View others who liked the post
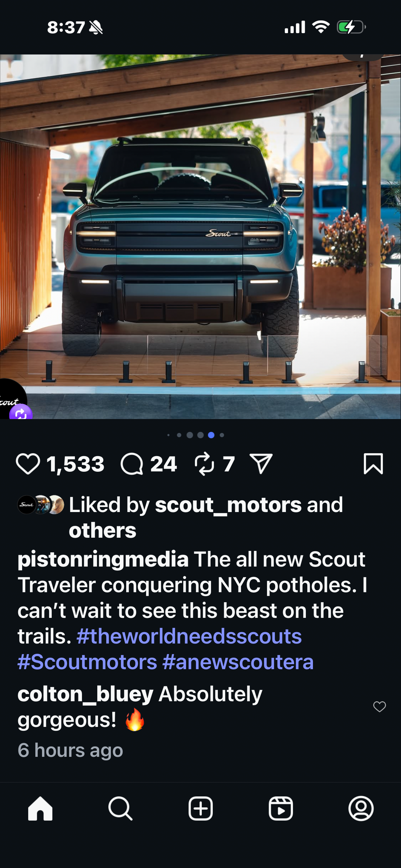The image size is (401, 868). pos(102,531)
